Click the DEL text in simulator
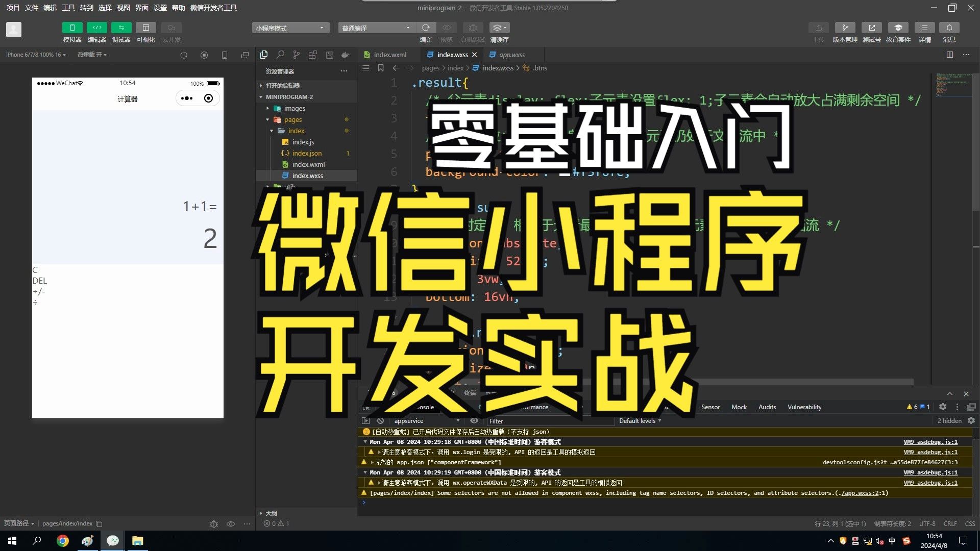980x551 pixels. point(39,281)
